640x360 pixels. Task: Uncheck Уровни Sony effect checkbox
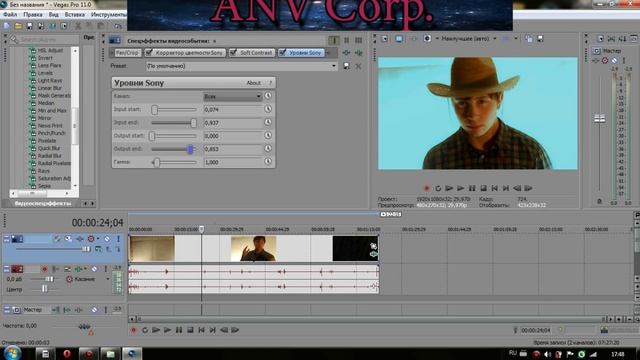click(282, 53)
